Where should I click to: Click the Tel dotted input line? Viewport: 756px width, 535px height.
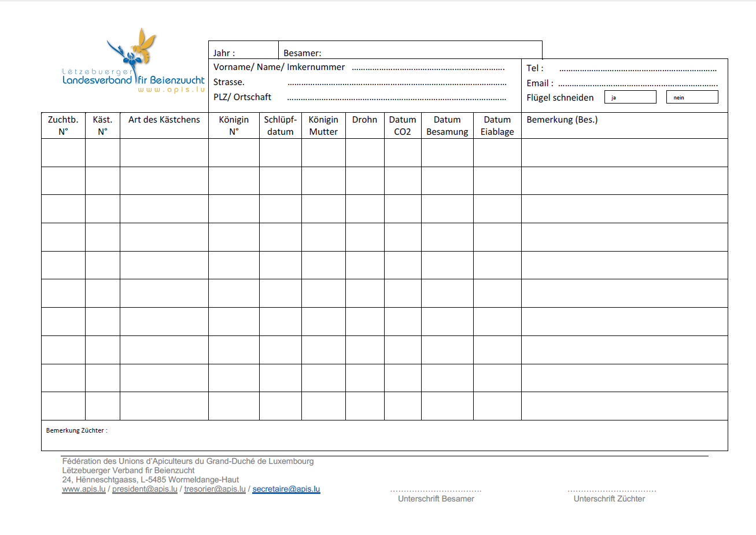pos(637,69)
